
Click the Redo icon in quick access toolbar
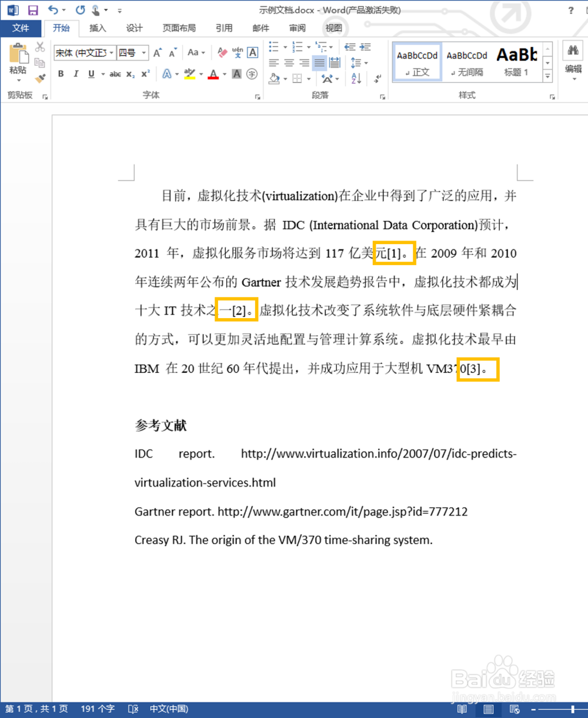point(81,10)
